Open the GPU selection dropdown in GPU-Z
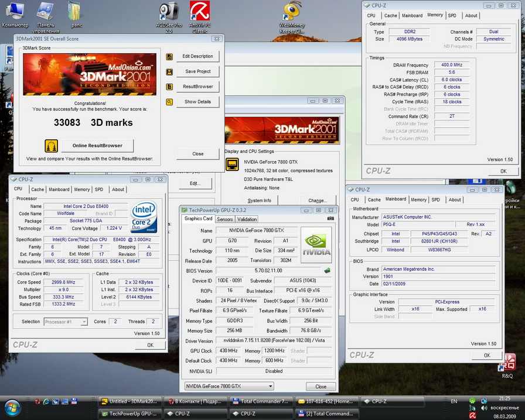The width and height of the screenshot is (525, 420). tap(229, 386)
